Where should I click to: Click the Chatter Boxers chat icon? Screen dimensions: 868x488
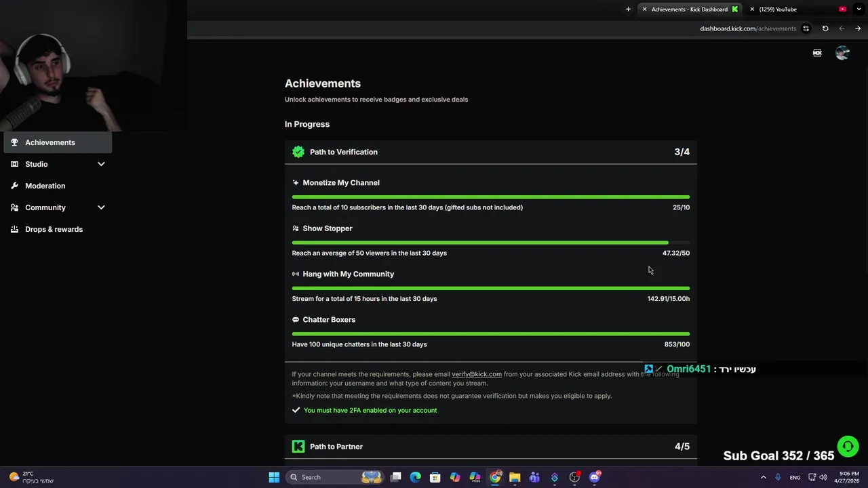coord(296,319)
